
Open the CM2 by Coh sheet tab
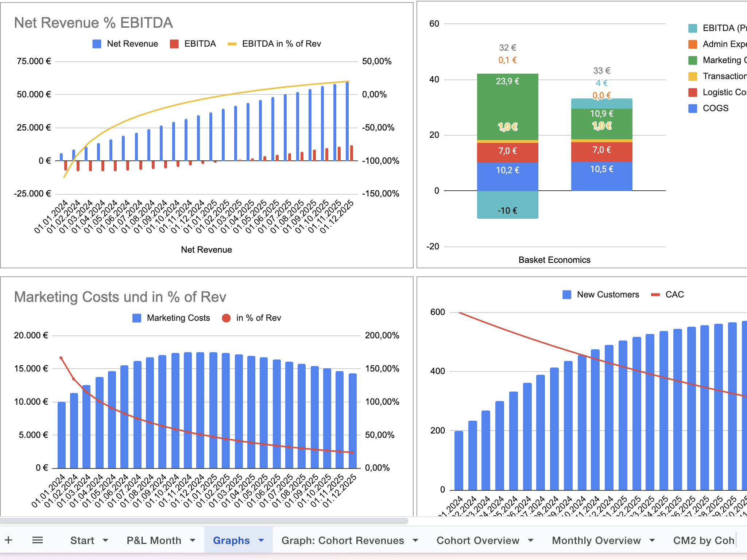point(703,540)
